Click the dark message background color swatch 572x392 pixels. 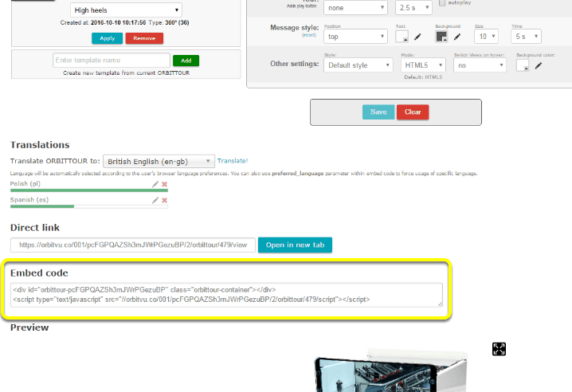point(441,37)
